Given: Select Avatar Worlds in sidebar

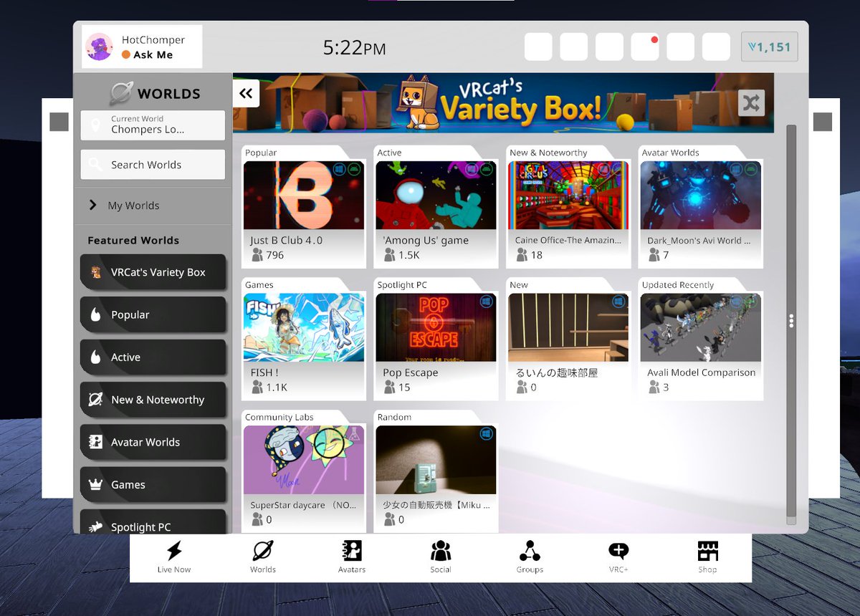Looking at the screenshot, I should [x=153, y=442].
